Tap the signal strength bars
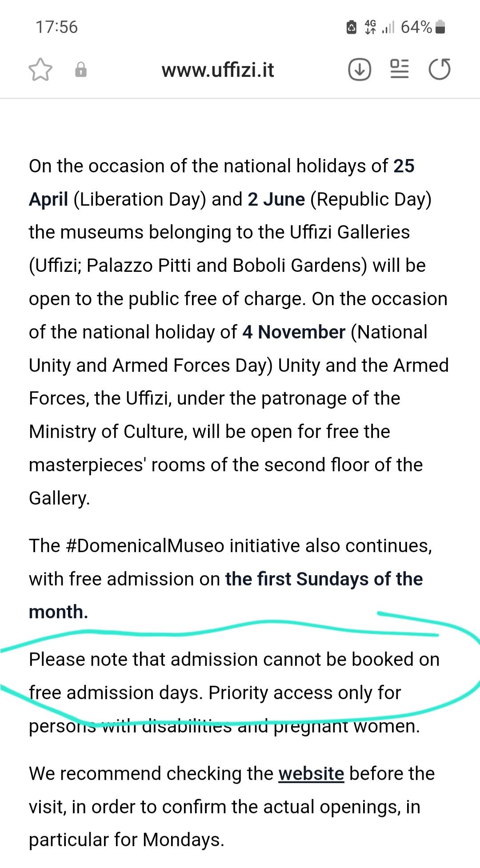Viewport: 480px width, 868px height. coord(388,28)
